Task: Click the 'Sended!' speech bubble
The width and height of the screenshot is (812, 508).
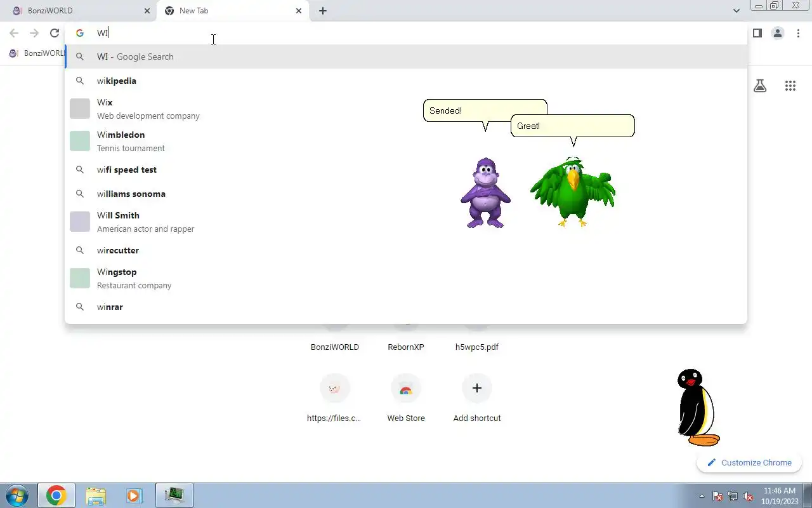Action: [x=485, y=110]
